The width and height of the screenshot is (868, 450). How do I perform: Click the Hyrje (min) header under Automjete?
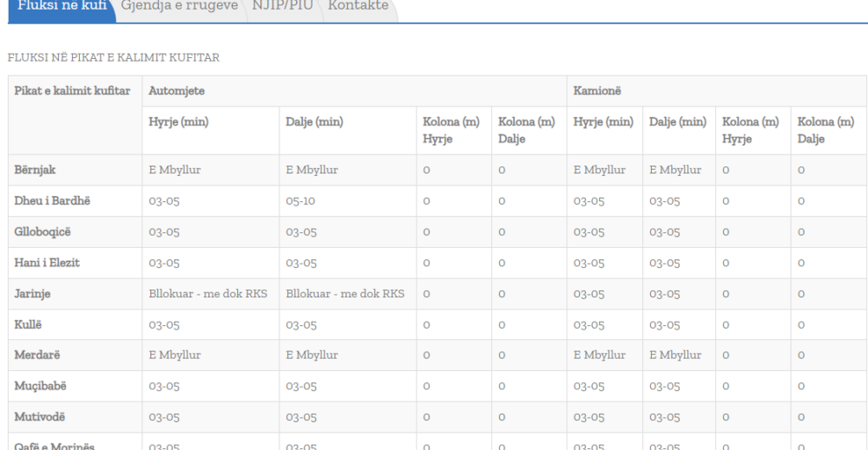click(180, 122)
